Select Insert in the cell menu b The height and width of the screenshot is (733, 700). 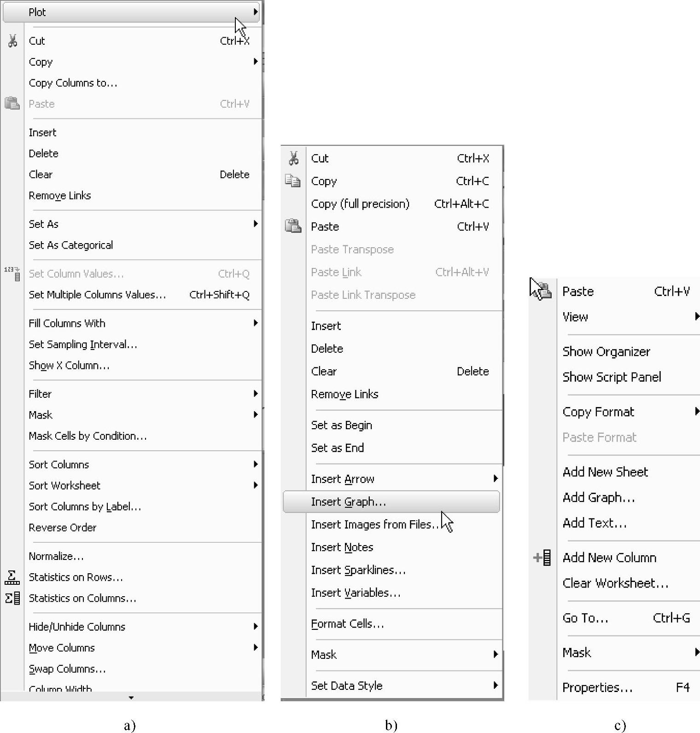[326, 326]
